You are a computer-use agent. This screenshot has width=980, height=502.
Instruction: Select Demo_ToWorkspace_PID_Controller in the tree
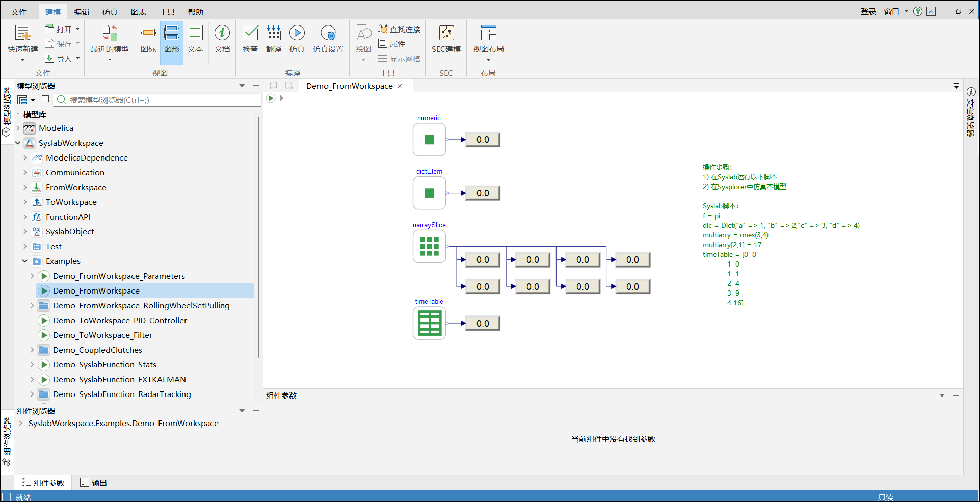click(x=120, y=321)
